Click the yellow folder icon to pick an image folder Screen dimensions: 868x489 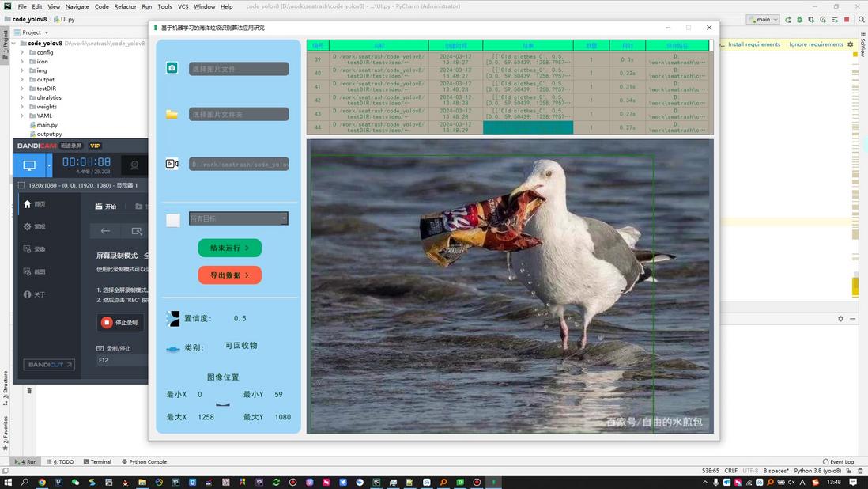pyautogui.click(x=172, y=114)
